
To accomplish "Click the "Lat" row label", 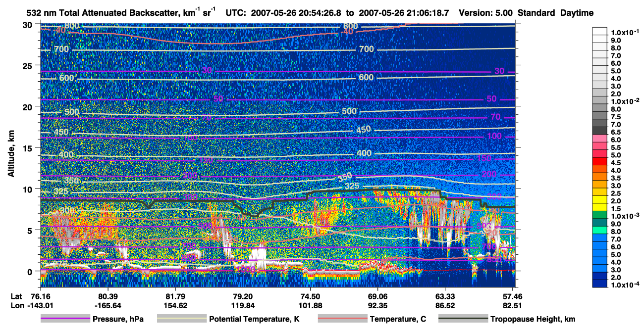I will (15, 296).
